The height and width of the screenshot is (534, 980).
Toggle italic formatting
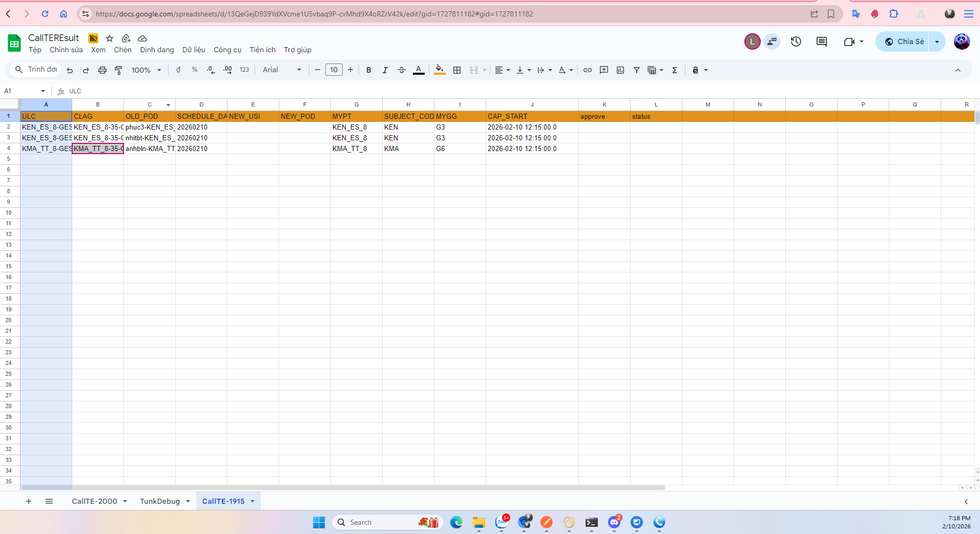tap(385, 70)
